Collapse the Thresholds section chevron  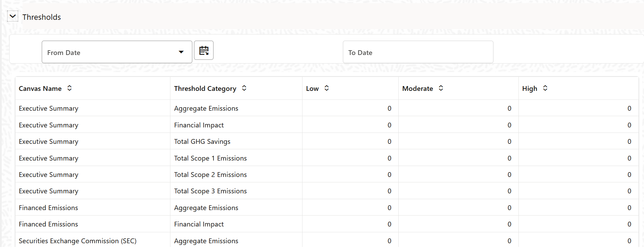[x=13, y=16]
